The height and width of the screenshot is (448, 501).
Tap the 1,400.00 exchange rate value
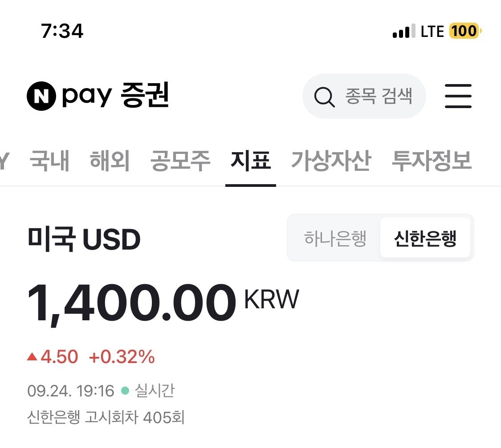coord(132,304)
